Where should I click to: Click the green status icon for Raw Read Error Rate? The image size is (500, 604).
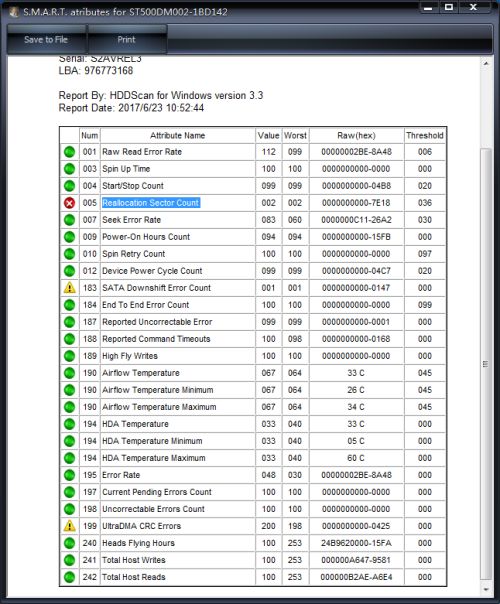[69, 152]
